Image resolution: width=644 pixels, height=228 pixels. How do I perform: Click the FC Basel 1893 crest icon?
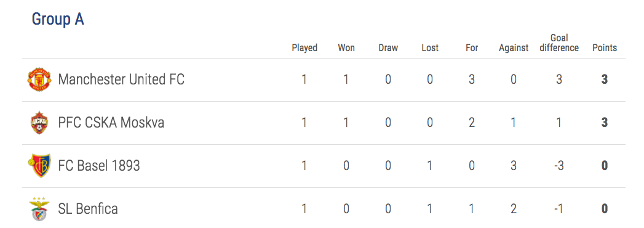tap(39, 165)
